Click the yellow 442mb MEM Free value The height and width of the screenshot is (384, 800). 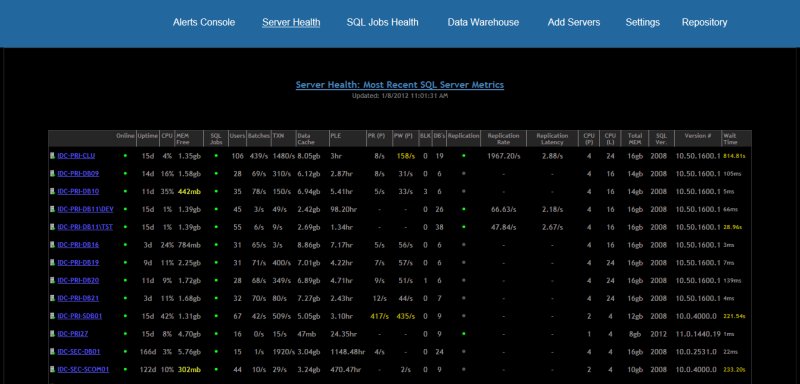pos(188,191)
